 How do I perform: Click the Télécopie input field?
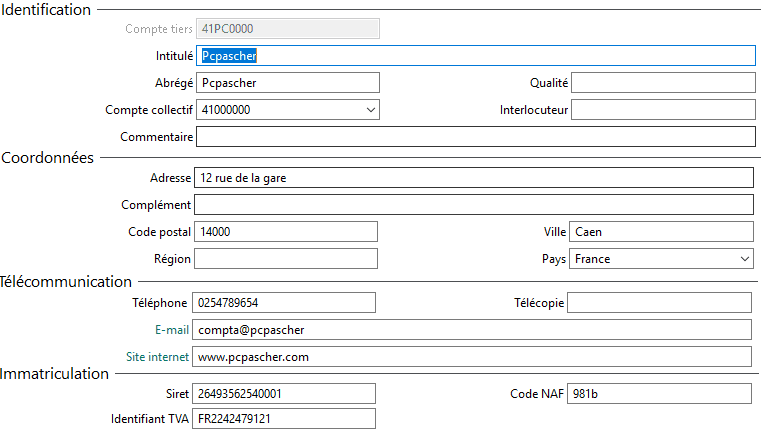[659, 303]
